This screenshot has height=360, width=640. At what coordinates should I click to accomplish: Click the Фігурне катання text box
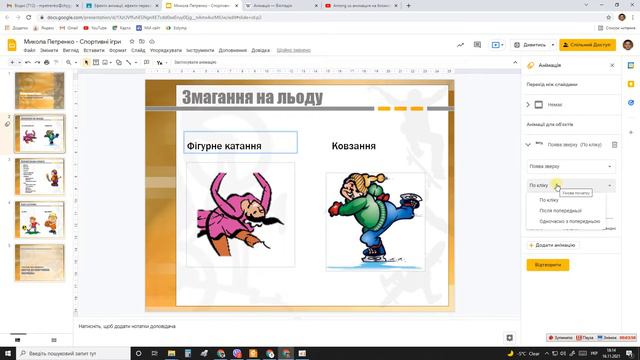coord(240,142)
